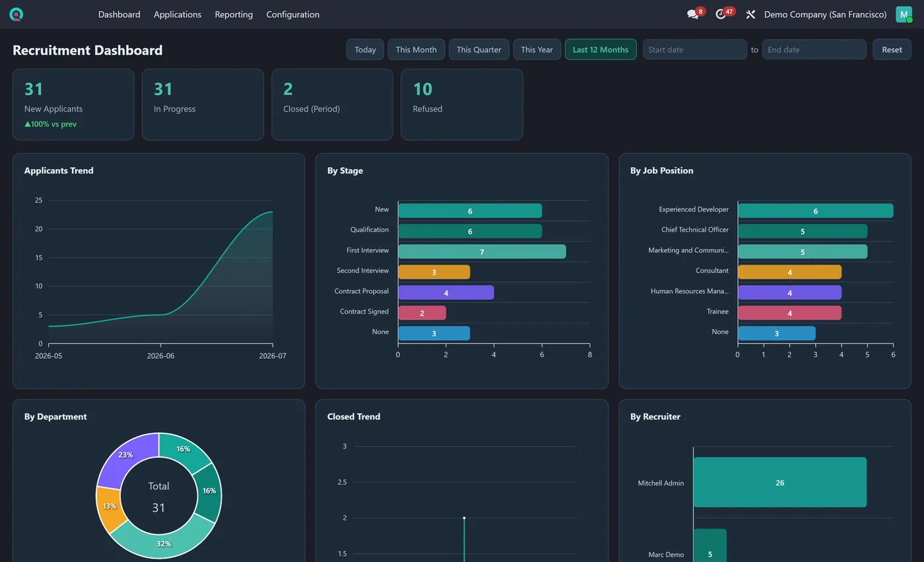
Task: Select the New stage bar
Action: [470, 211]
